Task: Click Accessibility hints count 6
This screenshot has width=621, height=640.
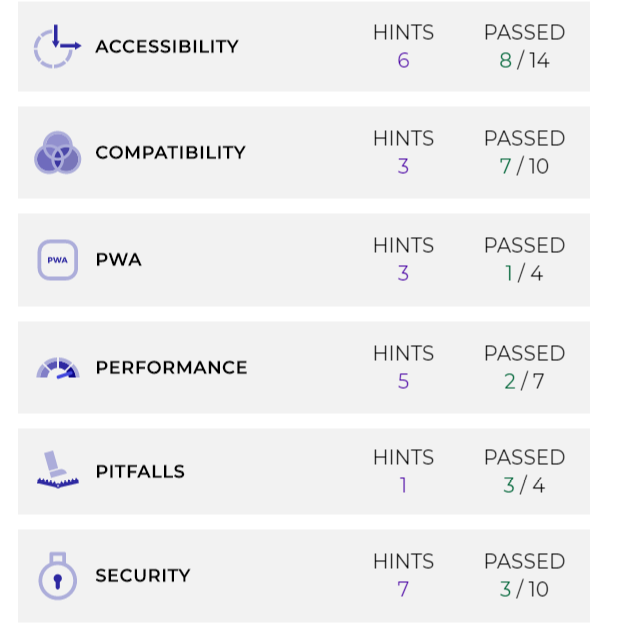Action: tap(403, 60)
